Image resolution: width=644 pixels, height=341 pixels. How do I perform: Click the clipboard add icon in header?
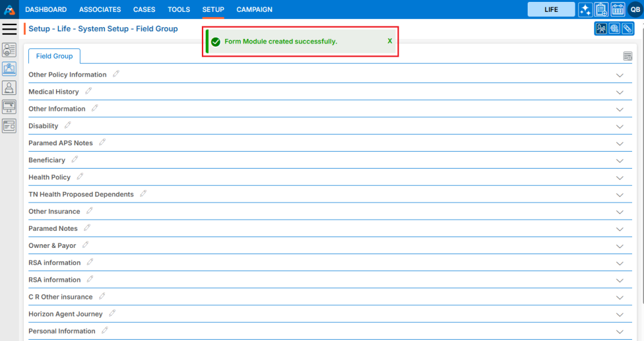(x=601, y=9)
